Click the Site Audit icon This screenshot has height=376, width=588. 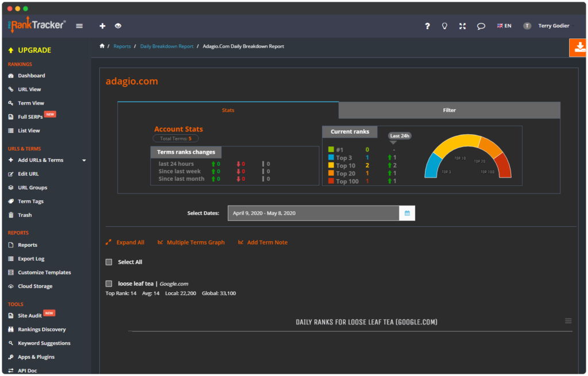click(11, 316)
